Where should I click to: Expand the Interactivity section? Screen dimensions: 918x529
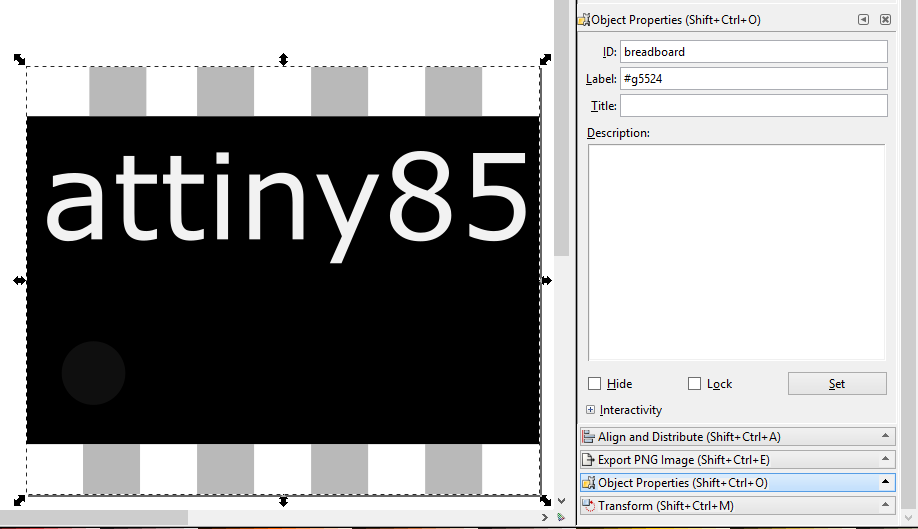pyautogui.click(x=590, y=410)
